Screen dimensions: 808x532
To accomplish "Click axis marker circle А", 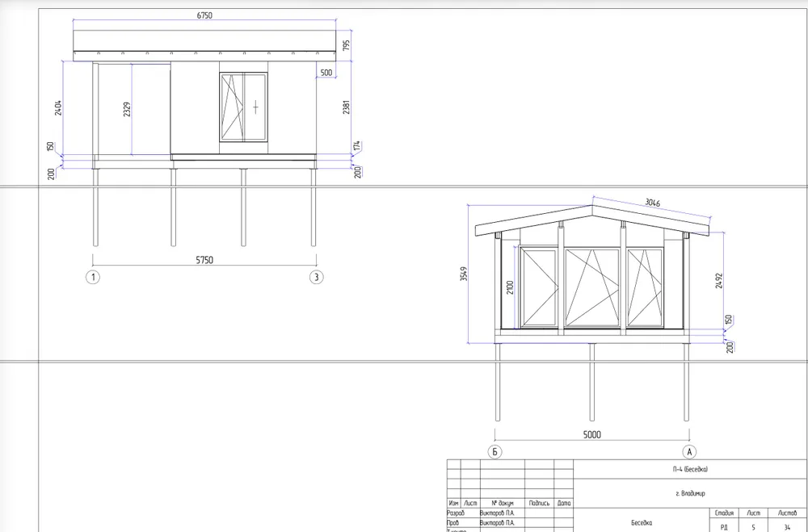I will [x=689, y=452].
